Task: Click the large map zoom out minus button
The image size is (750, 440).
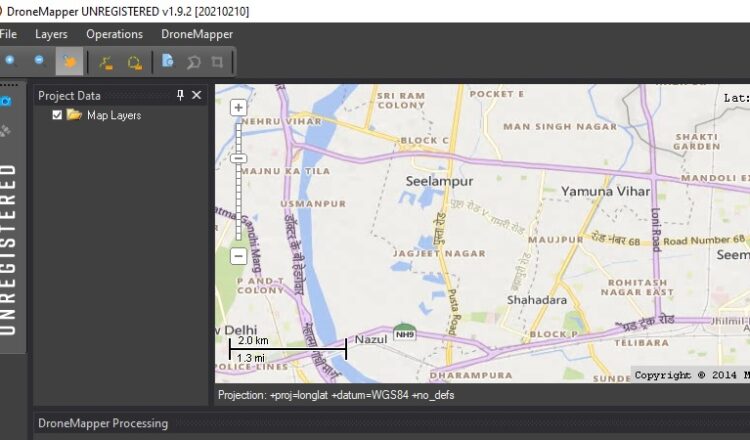Action: pyautogui.click(x=238, y=256)
